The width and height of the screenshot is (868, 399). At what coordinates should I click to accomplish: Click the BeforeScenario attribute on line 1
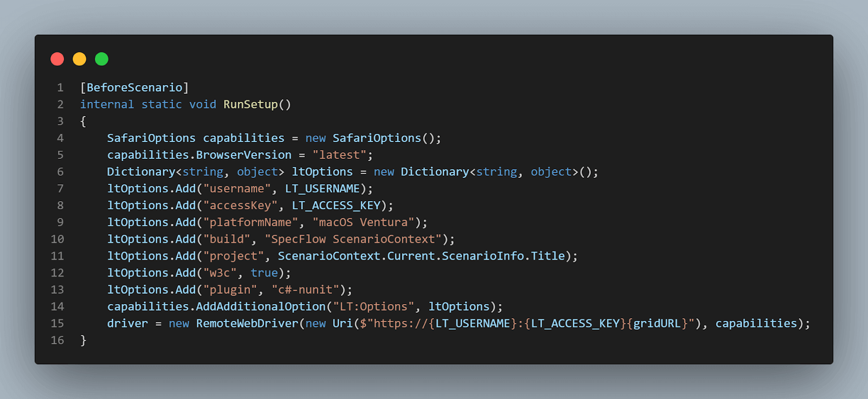click(135, 88)
